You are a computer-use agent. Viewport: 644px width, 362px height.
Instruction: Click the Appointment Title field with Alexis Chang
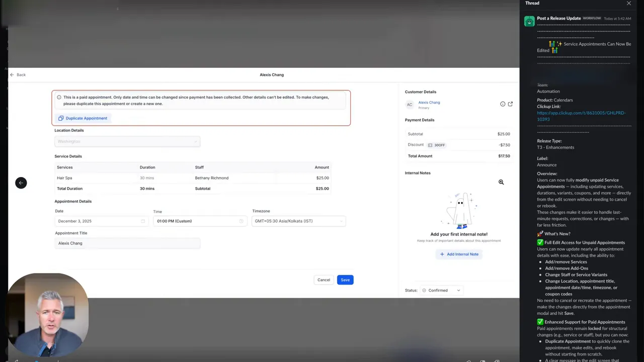(127, 243)
